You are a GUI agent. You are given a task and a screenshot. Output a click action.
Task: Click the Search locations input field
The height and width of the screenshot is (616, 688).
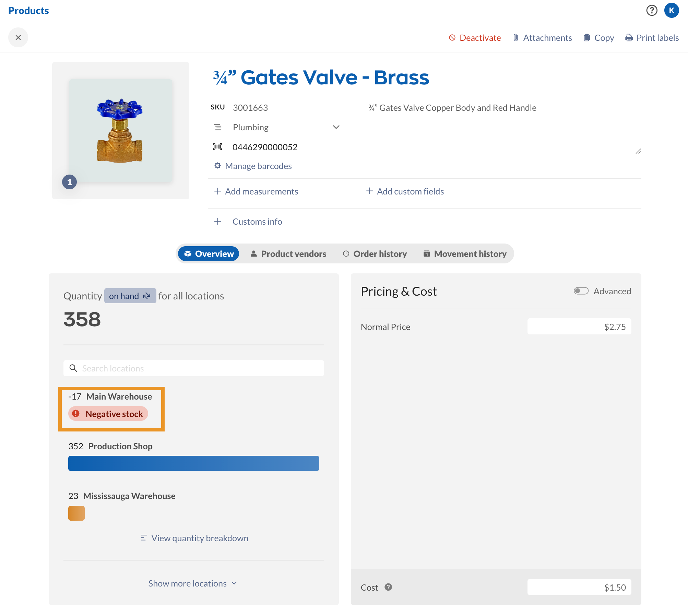tap(194, 368)
